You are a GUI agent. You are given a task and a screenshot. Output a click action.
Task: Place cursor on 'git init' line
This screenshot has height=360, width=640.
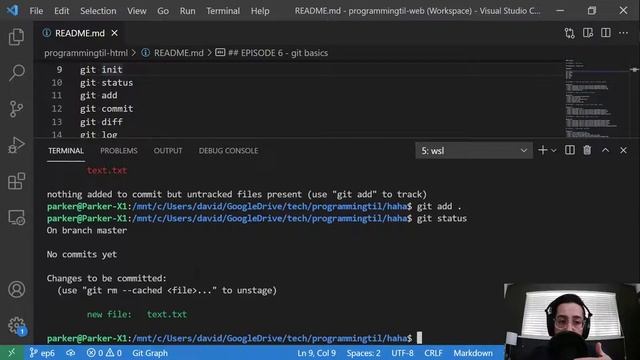tap(101, 70)
